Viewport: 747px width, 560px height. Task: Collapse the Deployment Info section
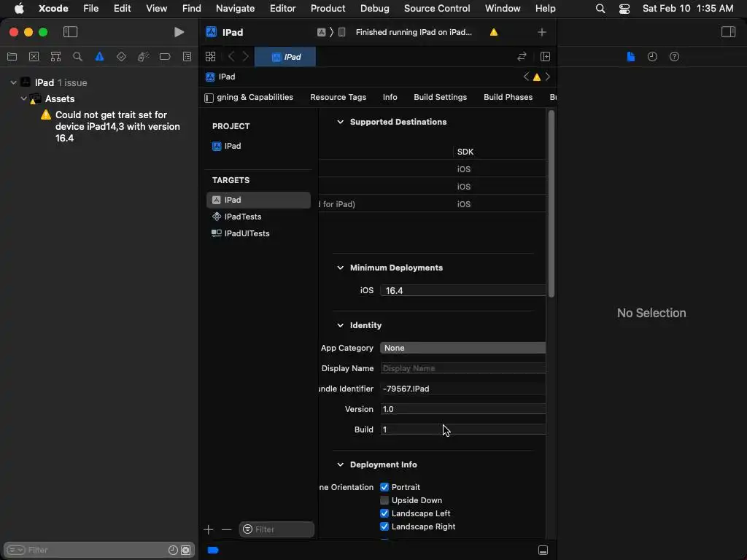tap(340, 464)
